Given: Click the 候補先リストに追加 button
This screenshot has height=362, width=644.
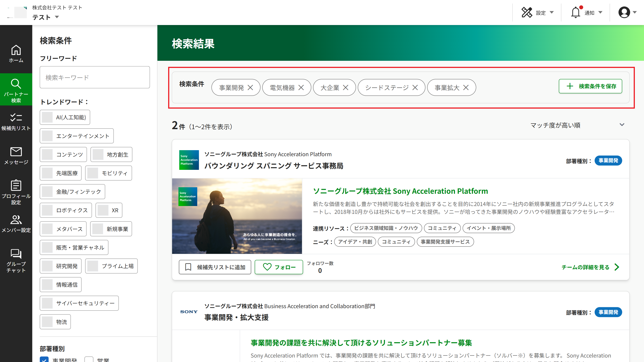Looking at the screenshot, I should (215, 267).
